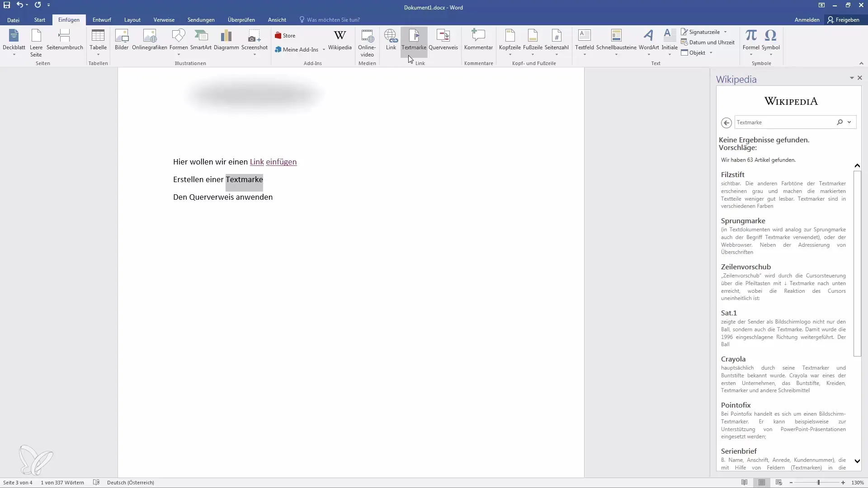The image size is (868, 488).
Task: Open the Kopfzeile header menu
Action: 510,42
